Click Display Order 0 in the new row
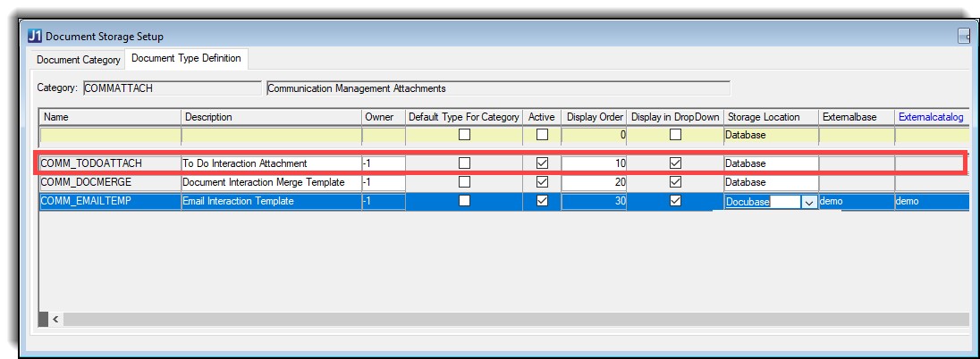 coord(595,134)
